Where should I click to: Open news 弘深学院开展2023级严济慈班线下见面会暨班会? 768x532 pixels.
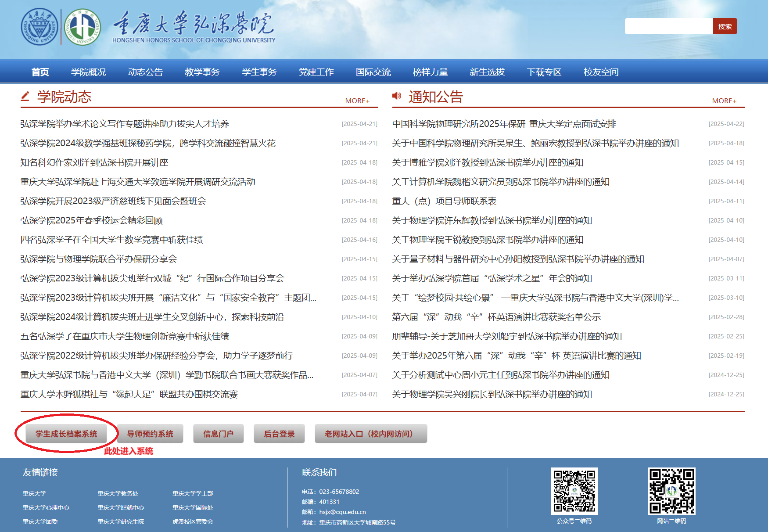113,201
